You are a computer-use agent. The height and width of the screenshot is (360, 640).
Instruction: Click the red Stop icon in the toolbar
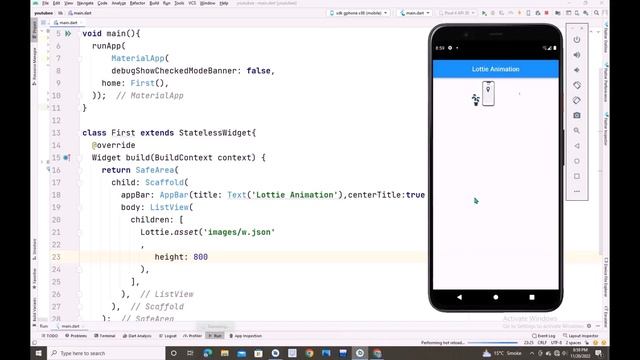547,13
